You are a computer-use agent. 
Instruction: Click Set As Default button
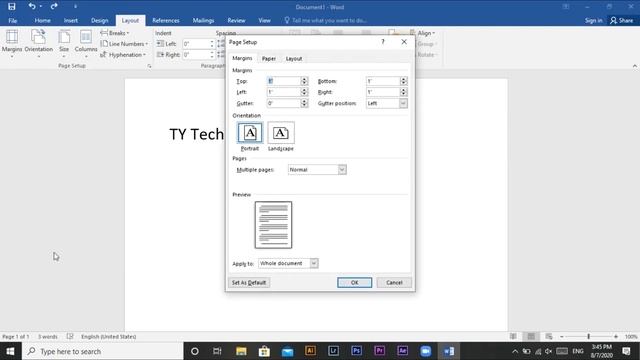(249, 282)
